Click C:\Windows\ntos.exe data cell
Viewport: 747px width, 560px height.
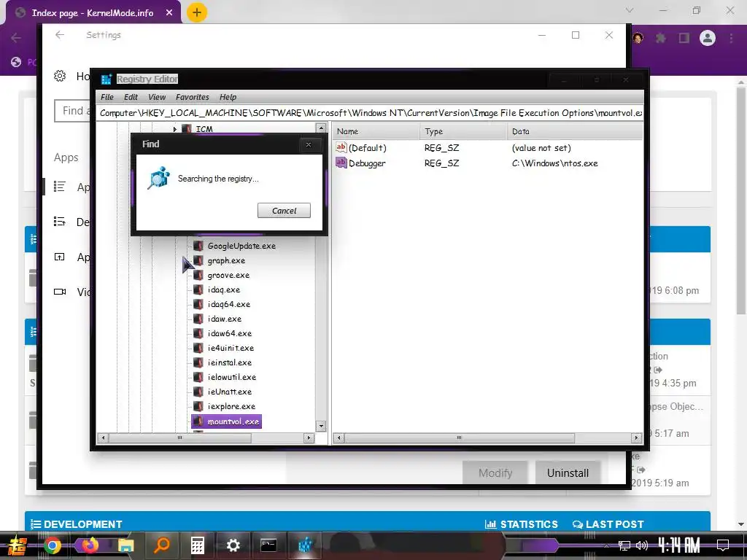pos(554,163)
